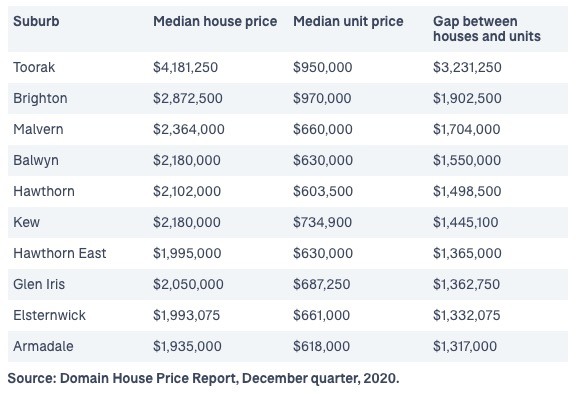Select the Median house price header
This screenshot has height=394, width=582.
215,21
